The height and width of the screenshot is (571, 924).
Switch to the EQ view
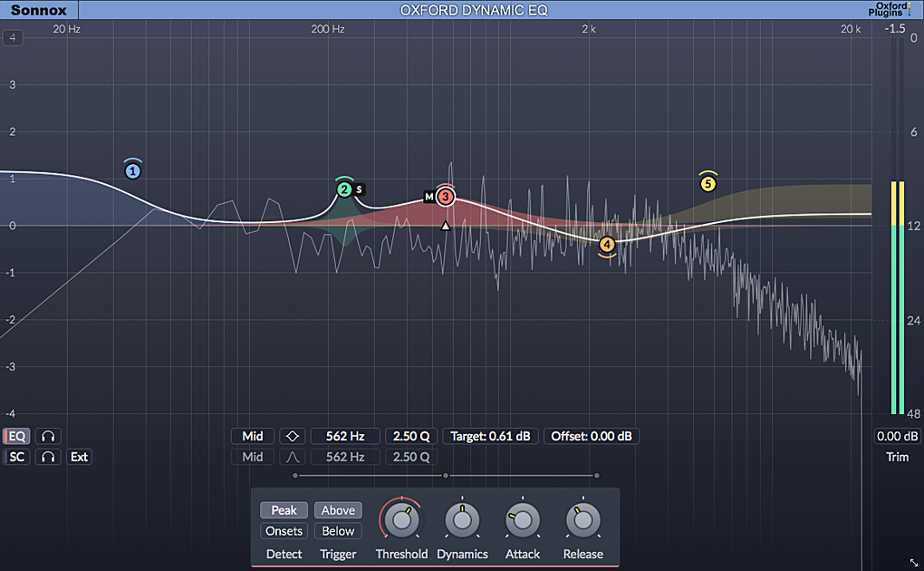[16, 436]
